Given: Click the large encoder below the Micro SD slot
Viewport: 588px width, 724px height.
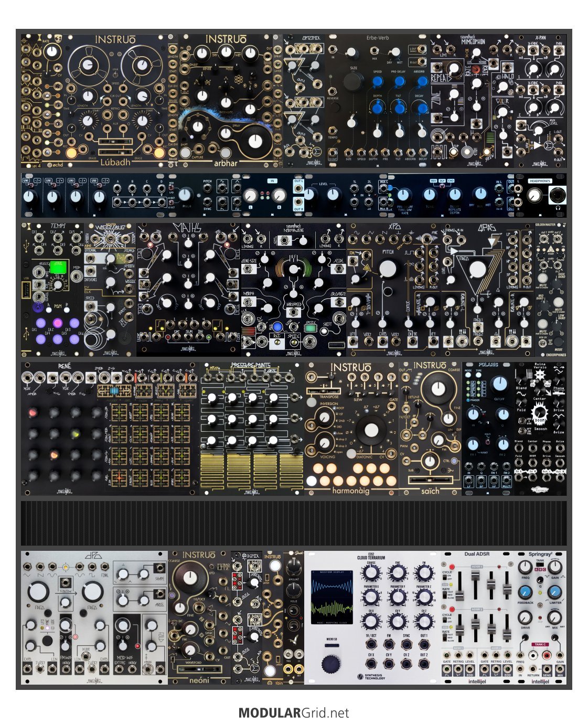Looking at the screenshot, I should click(x=332, y=664).
